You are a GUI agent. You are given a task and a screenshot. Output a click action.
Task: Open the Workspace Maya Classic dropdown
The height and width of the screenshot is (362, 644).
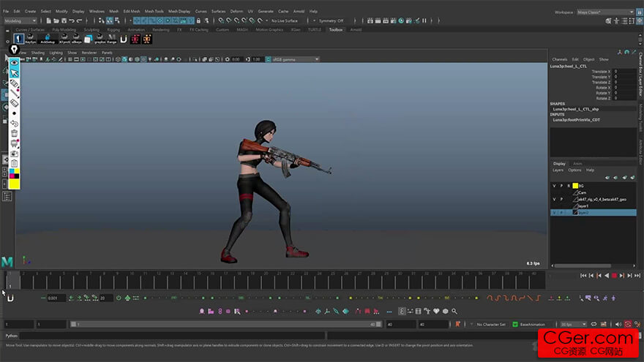pos(605,12)
